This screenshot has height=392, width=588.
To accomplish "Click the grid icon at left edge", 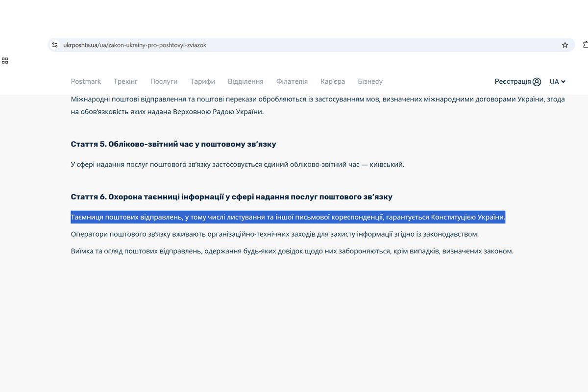I will (x=5, y=61).
